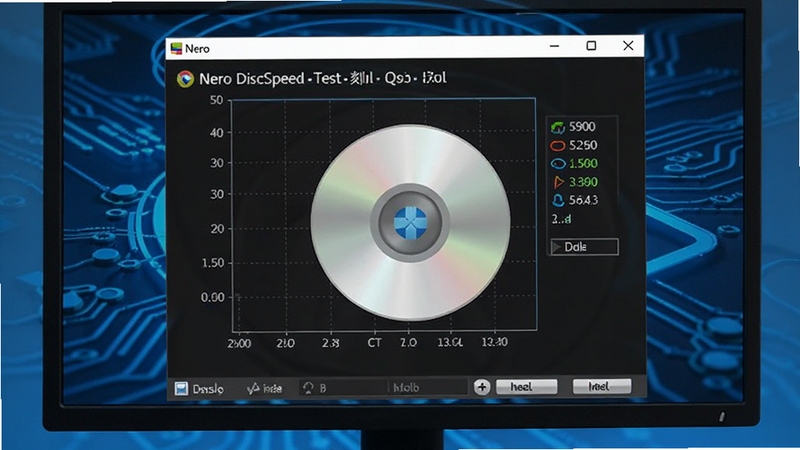Toggle the blue eye icon beside 1.500

[558, 164]
